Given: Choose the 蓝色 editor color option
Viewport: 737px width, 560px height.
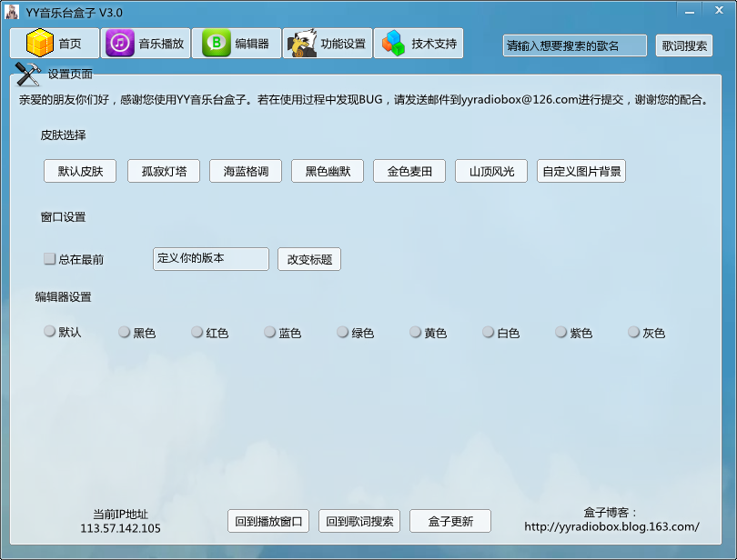Looking at the screenshot, I should [270, 333].
